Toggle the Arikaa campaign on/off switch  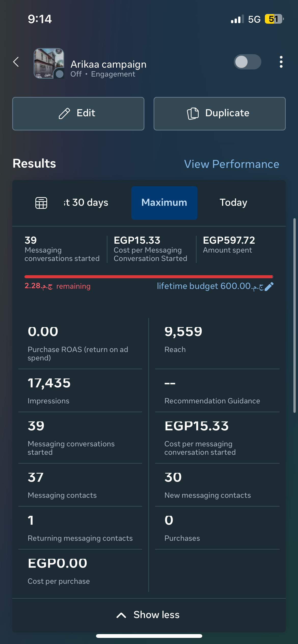(x=247, y=62)
